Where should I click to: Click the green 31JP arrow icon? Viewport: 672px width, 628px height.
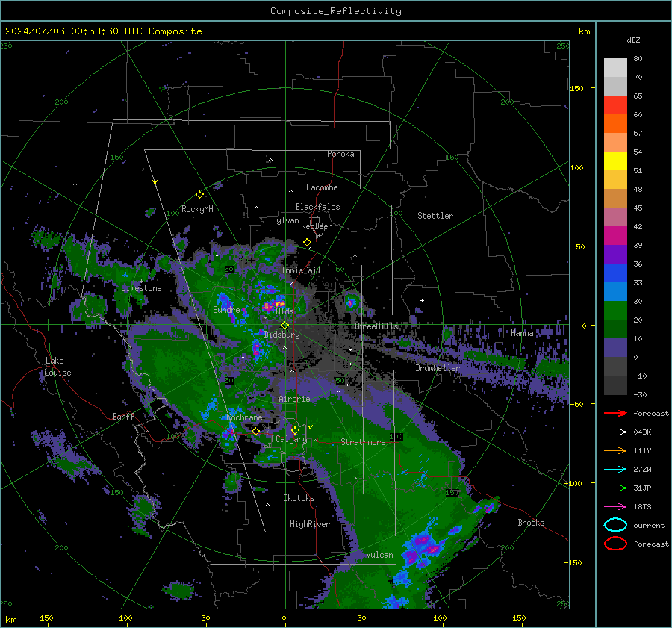tap(615, 488)
